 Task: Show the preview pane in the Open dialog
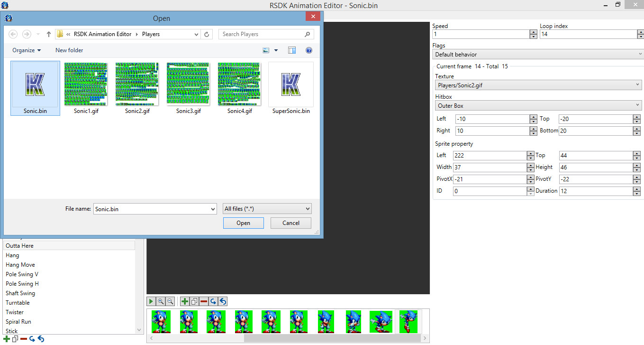[292, 50]
